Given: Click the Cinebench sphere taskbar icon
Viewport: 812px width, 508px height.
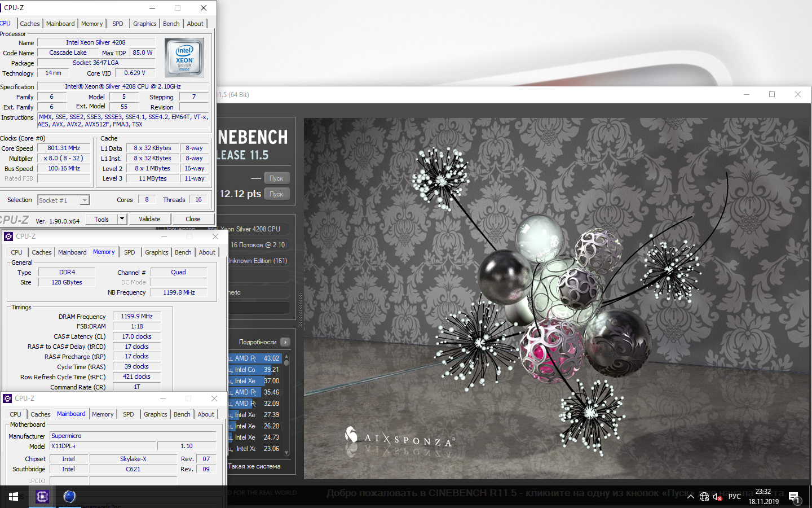Looking at the screenshot, I should (x=69, y=497).
